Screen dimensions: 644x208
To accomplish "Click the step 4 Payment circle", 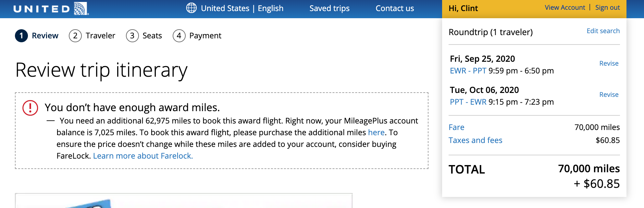I will (179, 36).
